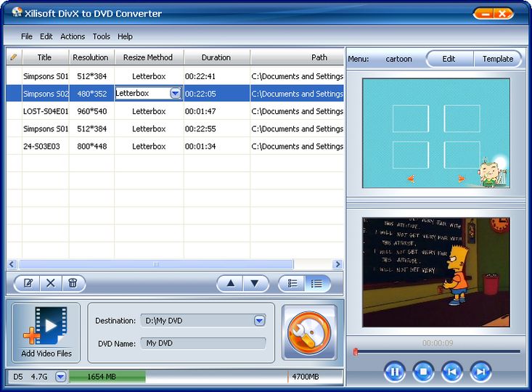Select the 24-S03E03 row
Image resolution: width=532 pixels, height=392 pixels.
tap(176, 147)
